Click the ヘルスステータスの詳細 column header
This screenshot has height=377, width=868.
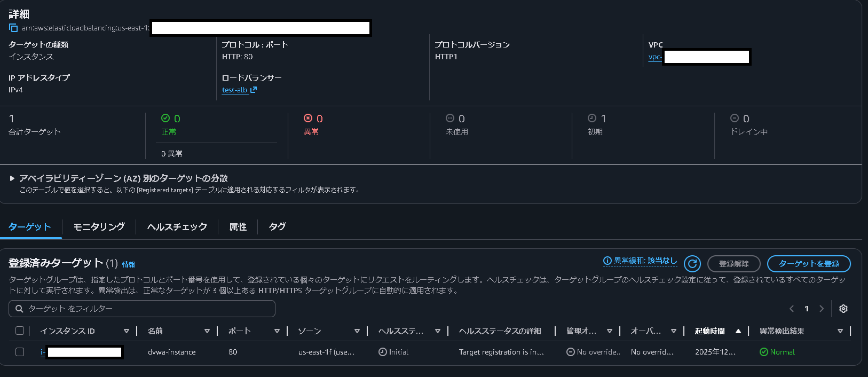click(x=500, y=331)
